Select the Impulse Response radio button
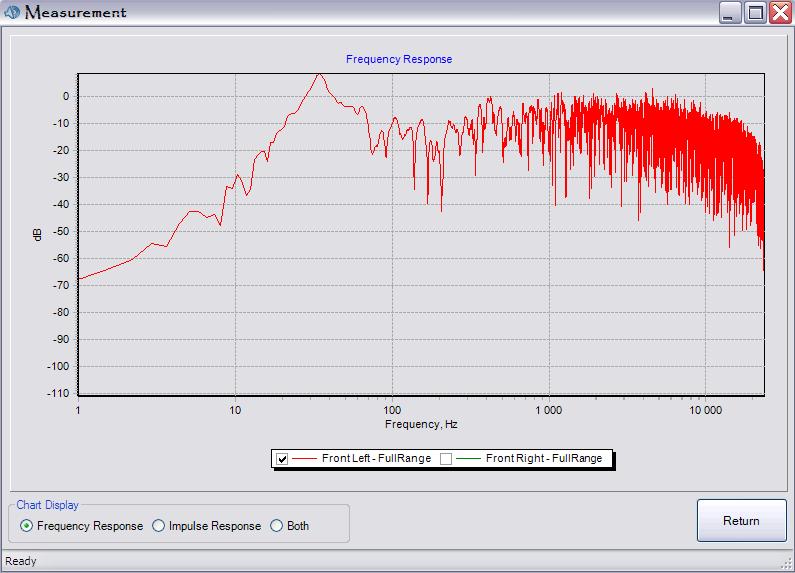The width and height of the screenshot is (795, 573). [159, 526]
